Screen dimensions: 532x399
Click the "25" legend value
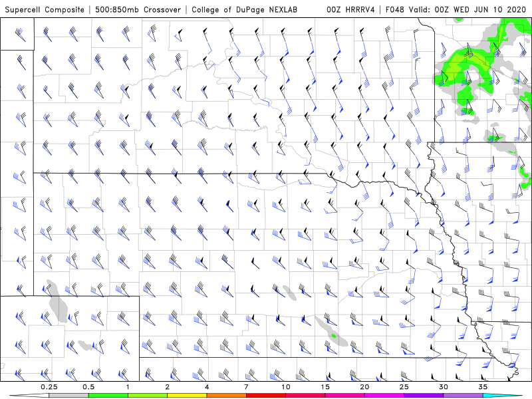404,387
